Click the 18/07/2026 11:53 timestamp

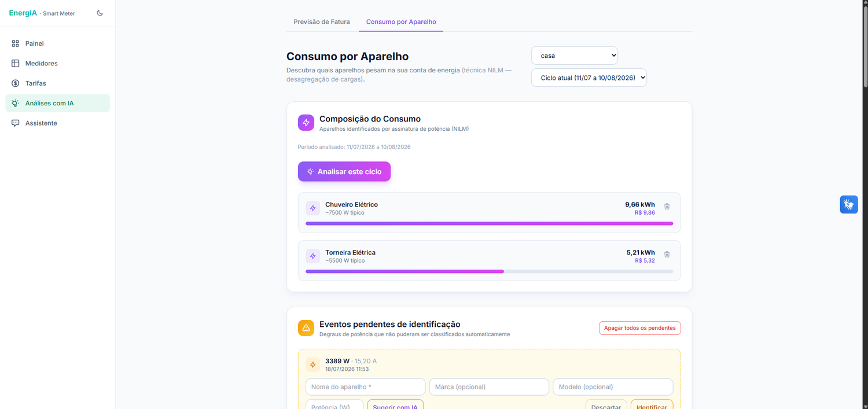coord(347,369)
